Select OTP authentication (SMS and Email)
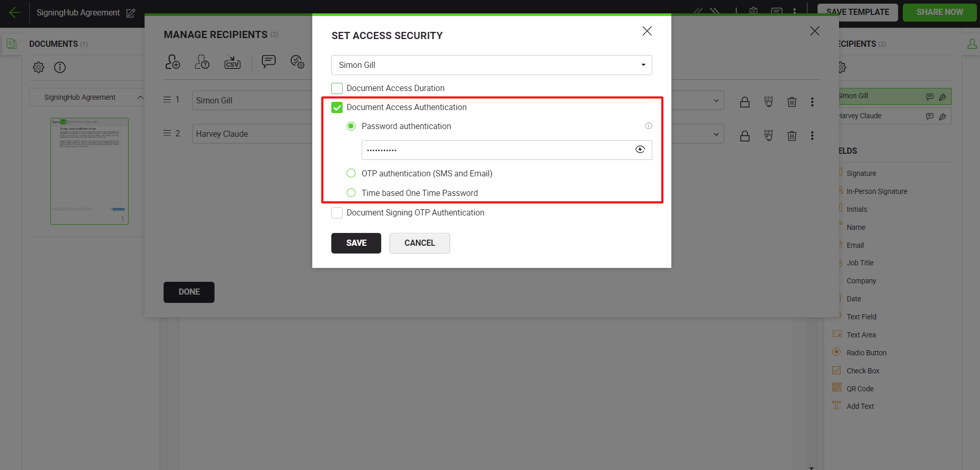 point(351,173)
